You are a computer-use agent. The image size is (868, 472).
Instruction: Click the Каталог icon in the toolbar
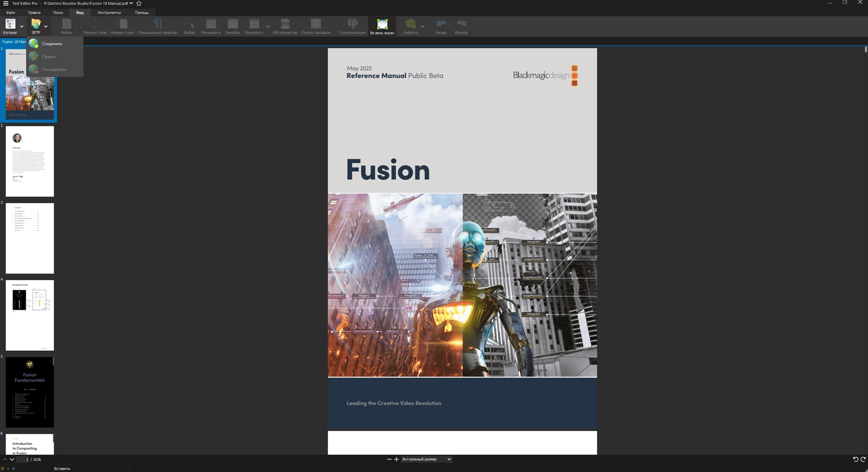click(x=10, y=24)
